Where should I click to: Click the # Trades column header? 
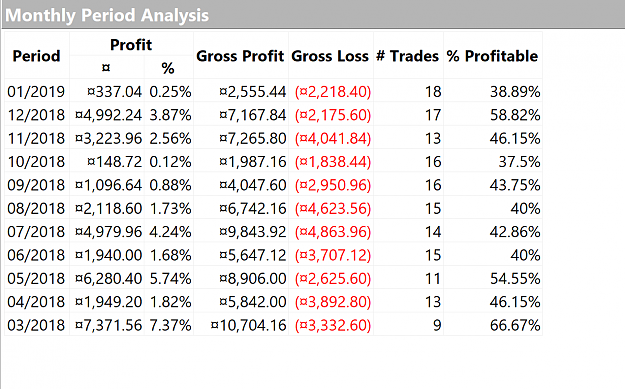(408, 56)
